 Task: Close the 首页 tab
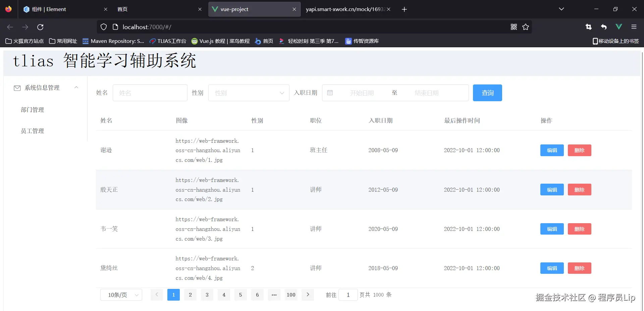point(200,9)
